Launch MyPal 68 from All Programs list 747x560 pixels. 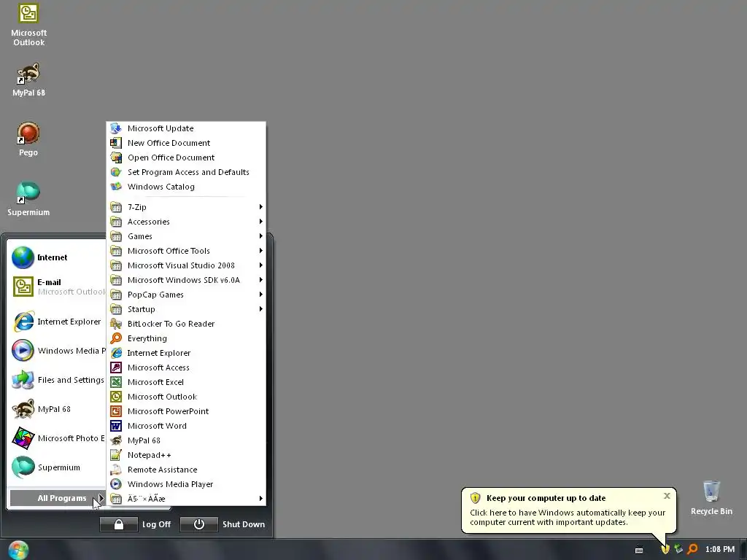tap(186, 440)
